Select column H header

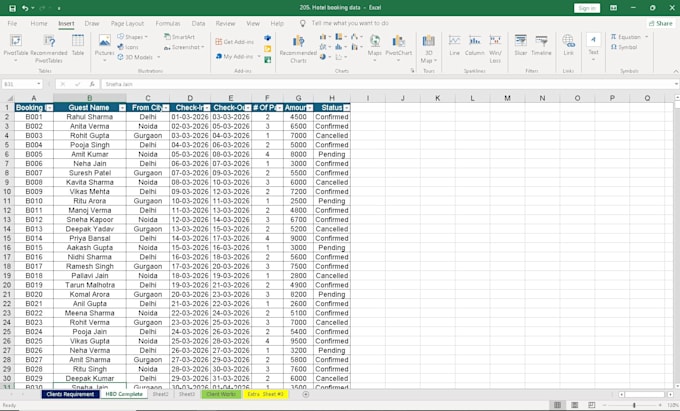click(332, 98)
